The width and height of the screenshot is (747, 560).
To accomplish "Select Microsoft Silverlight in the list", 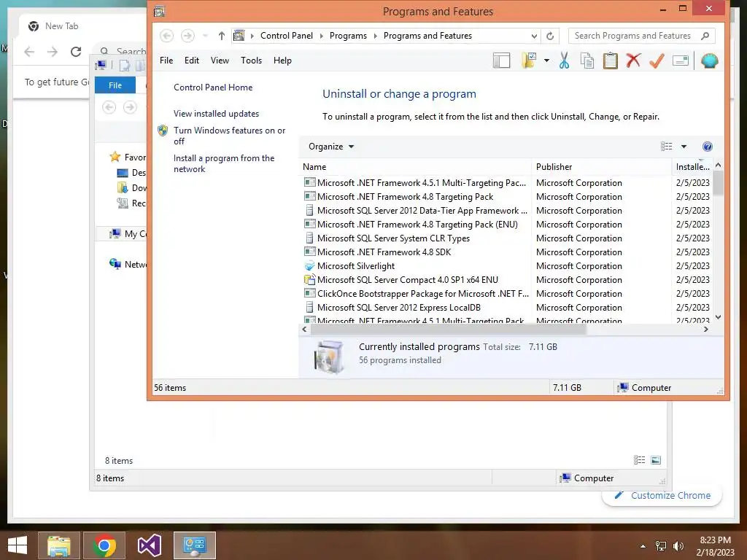I will pyautogui.click(x=505, y=265).
